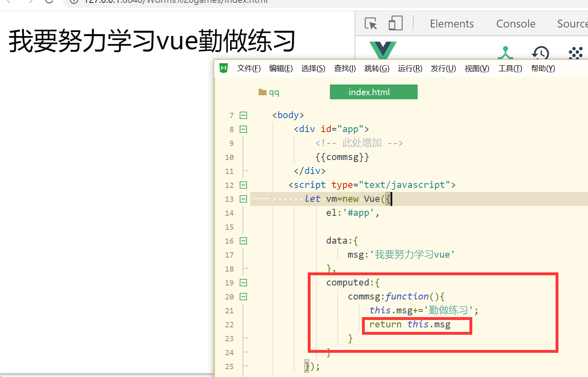Switch to Elements tab in DevTools
The image size is (588, 377).
(452, 24)
